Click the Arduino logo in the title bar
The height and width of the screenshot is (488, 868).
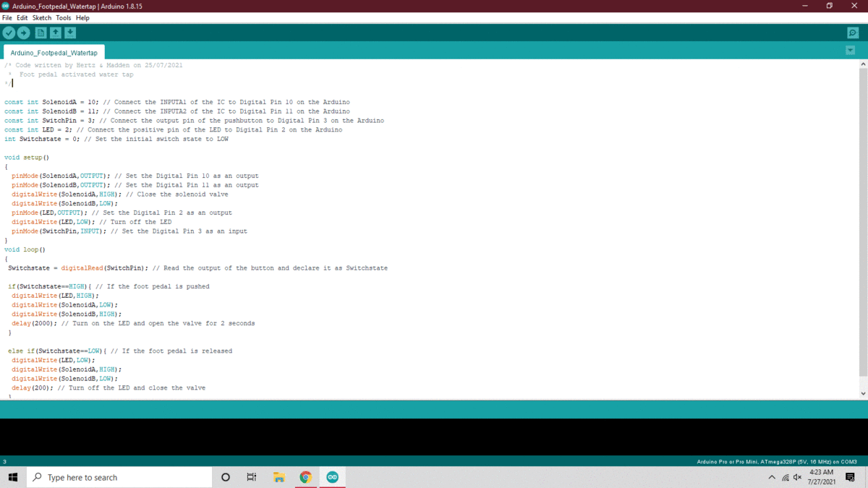pyautogui.click(x=6, y=5)
